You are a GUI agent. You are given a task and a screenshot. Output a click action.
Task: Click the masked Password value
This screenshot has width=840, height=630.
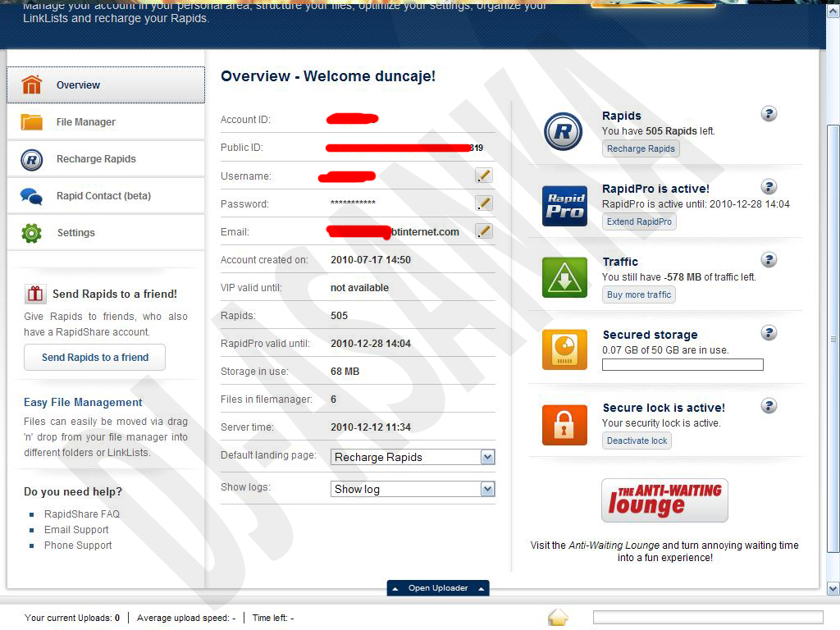click(x=353, y=203)
